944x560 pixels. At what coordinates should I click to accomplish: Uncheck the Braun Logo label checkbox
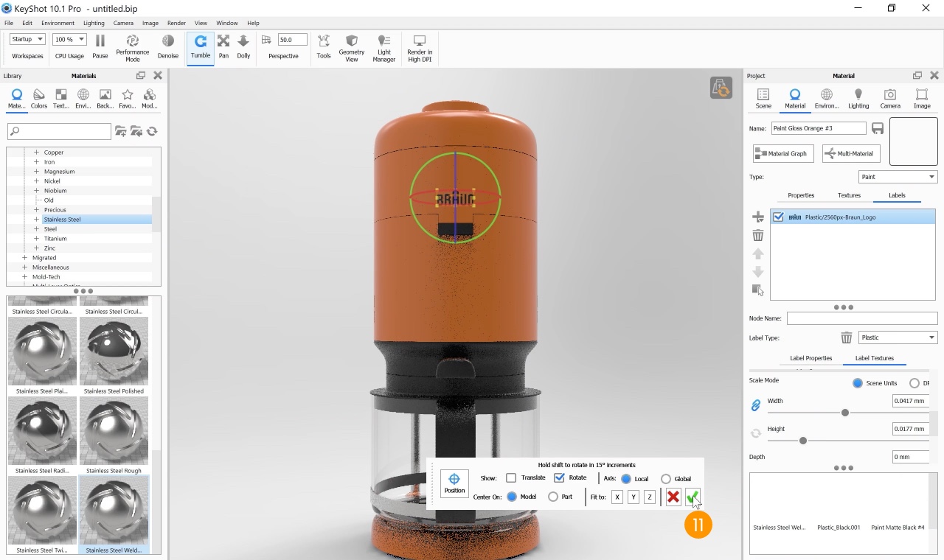778,217
